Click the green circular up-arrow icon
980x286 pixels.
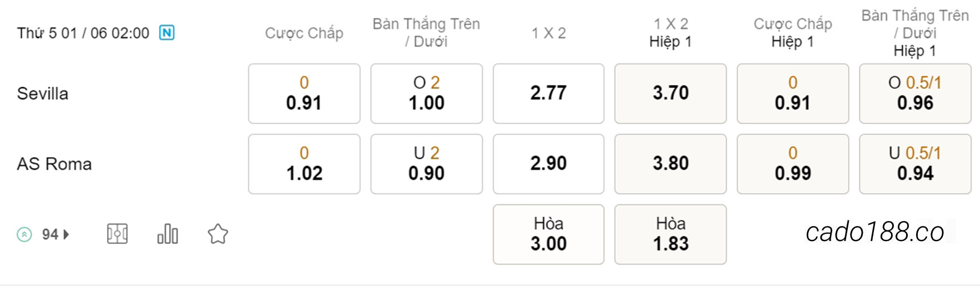24,234
